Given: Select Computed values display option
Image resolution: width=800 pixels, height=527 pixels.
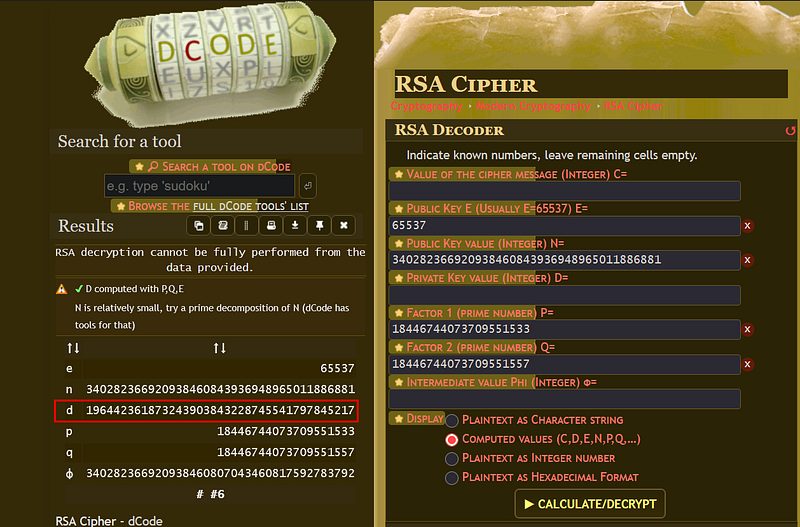Looking at the screenshot, I should click(x=452, y=439).
